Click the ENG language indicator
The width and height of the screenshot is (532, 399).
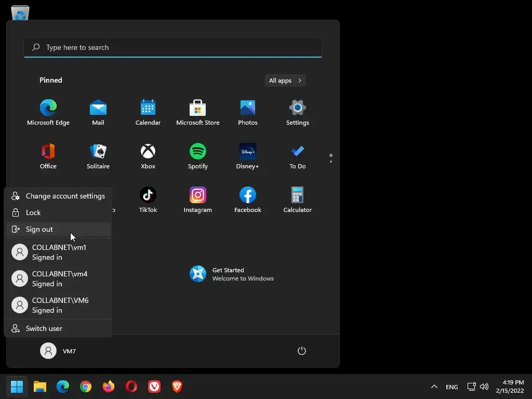pos(451,387)
